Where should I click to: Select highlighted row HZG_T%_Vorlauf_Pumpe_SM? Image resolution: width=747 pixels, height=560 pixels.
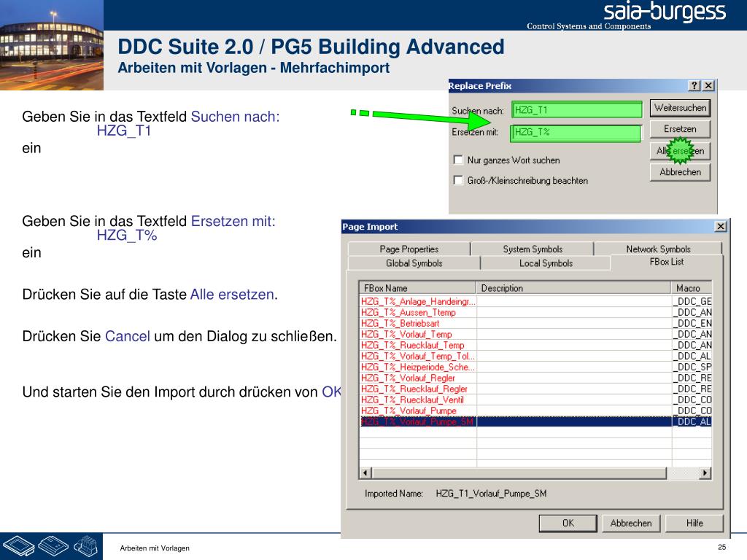(535, 422)
